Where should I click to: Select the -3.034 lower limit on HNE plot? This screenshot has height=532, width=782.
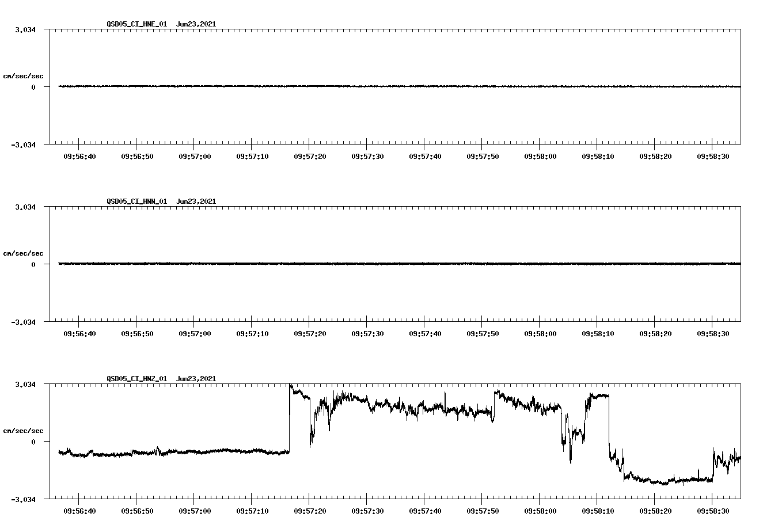click(23, 145)
